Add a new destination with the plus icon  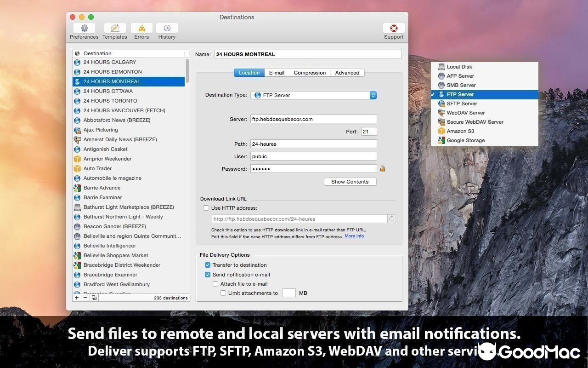[76, 297]
